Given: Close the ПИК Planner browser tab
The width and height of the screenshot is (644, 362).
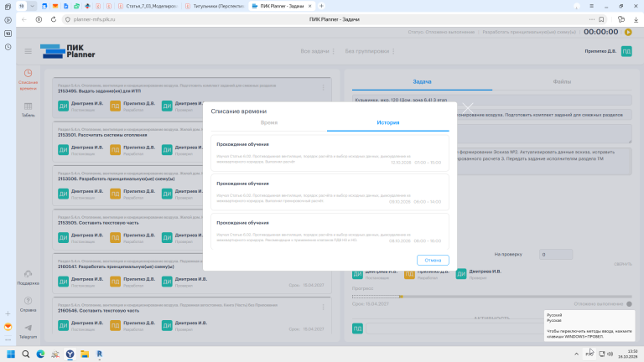Looking at the screenshot, I should point(309,6).
